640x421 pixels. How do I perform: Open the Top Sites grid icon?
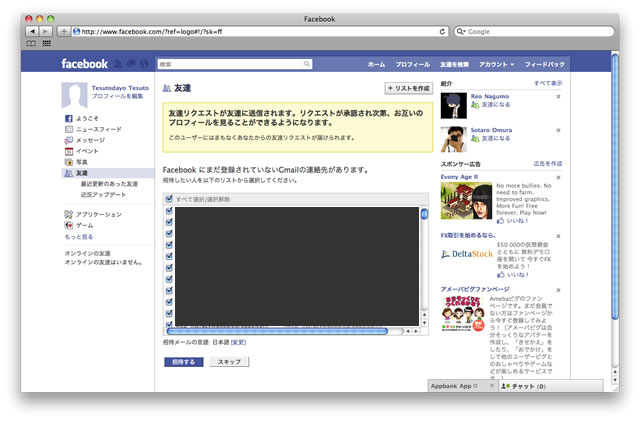47,43
